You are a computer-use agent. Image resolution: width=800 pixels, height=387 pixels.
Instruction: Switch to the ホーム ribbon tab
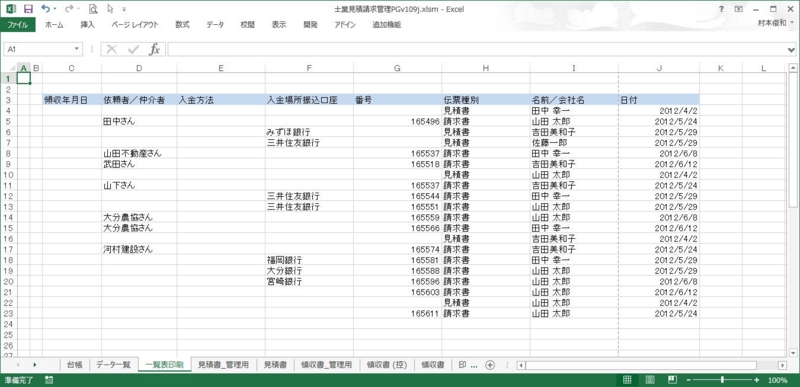[54, 24]
